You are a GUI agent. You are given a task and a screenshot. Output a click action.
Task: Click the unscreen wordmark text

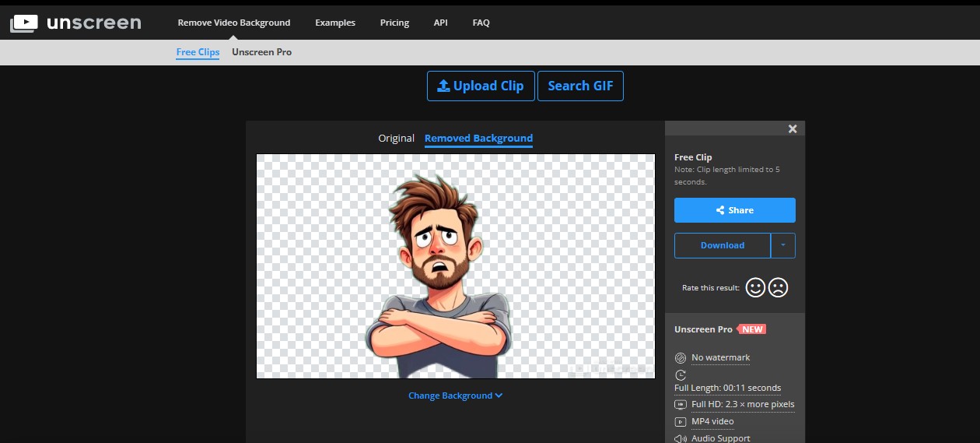(x=93, y=23)
